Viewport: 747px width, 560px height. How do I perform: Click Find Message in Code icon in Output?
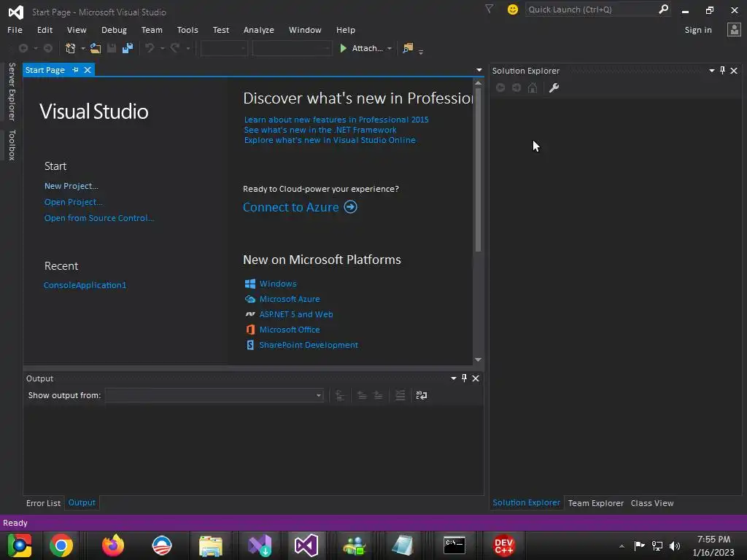pyautogui.click(x=340, y=395)
